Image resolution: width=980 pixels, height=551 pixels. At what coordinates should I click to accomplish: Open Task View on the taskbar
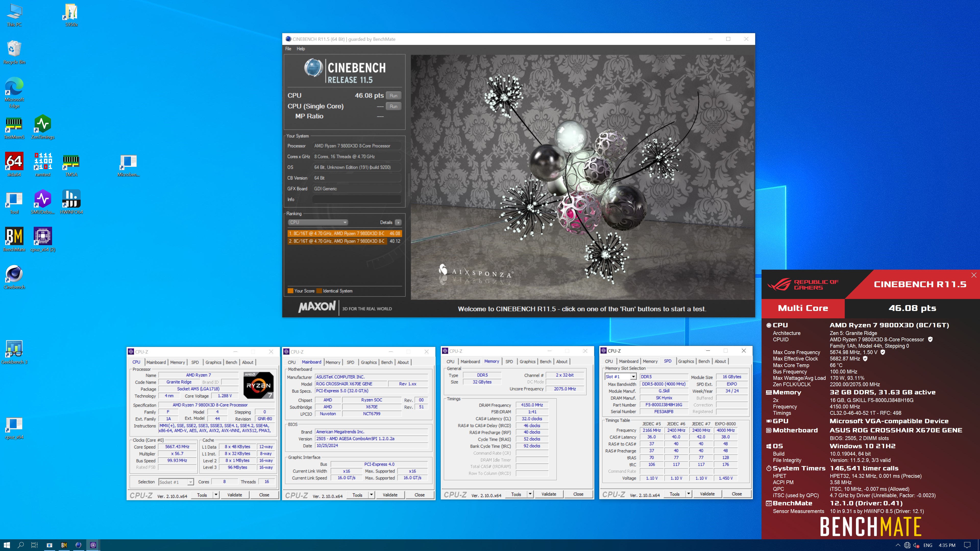(34, 545)
